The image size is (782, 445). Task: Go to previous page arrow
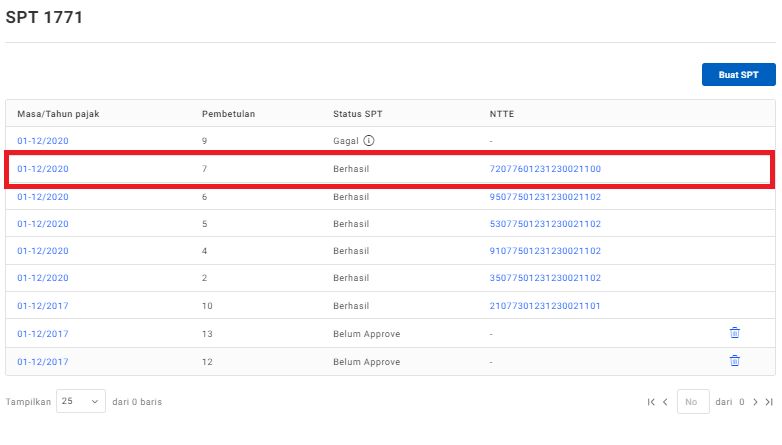click(x=665, y=402)
